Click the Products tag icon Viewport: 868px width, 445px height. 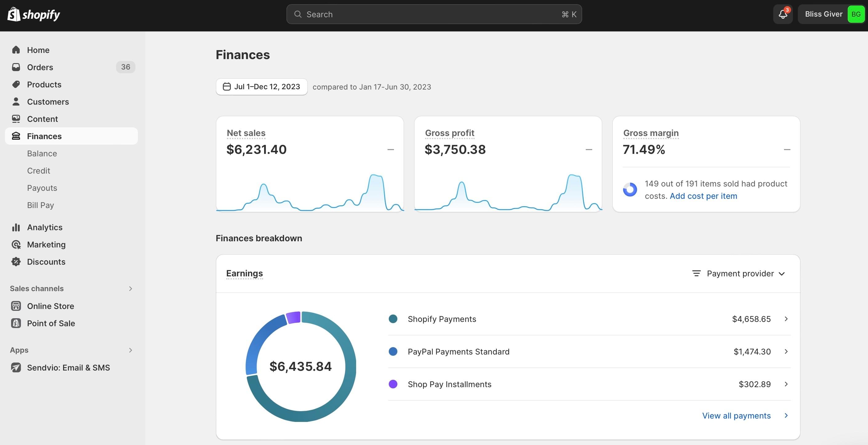16,84
